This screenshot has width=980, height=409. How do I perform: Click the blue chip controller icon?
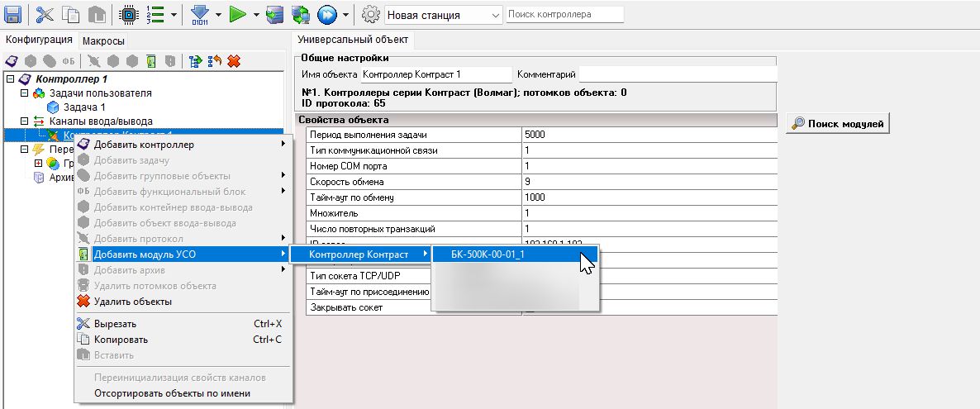128,15
